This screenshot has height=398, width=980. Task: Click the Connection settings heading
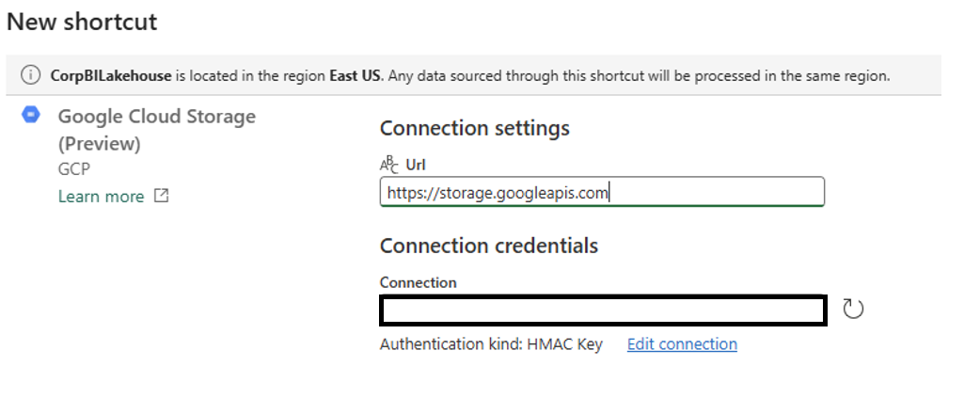[x=475, y=128]
